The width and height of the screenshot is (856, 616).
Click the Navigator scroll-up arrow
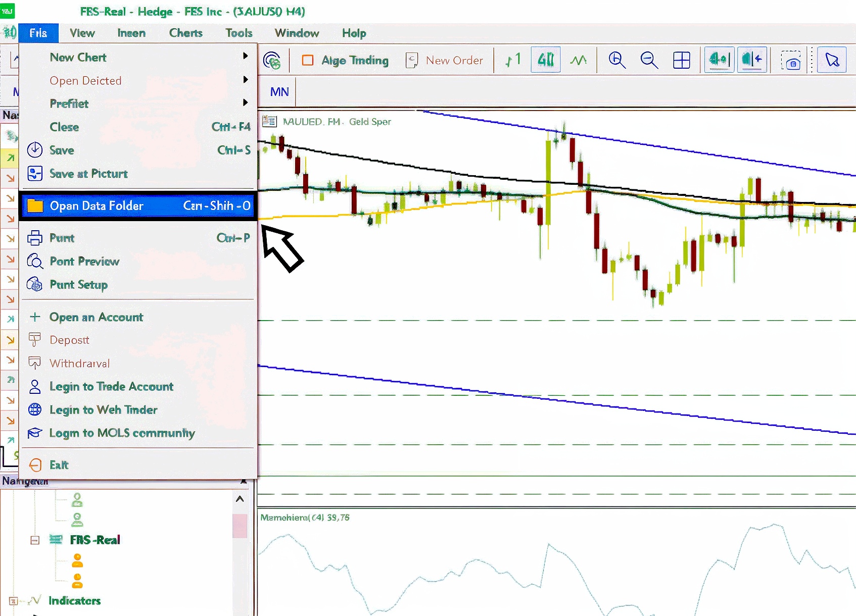[x=240, y=499]
